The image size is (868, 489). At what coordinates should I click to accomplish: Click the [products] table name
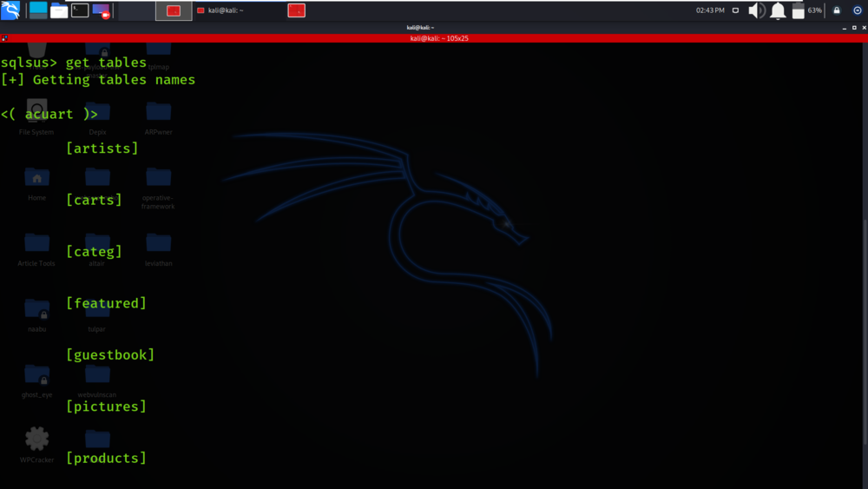(106, 458)
